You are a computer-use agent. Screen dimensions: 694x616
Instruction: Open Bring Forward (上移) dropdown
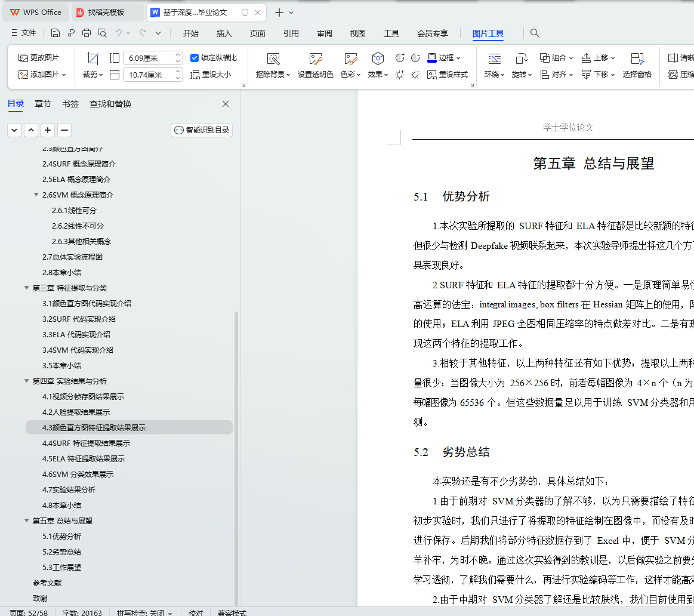coord(598,57)
